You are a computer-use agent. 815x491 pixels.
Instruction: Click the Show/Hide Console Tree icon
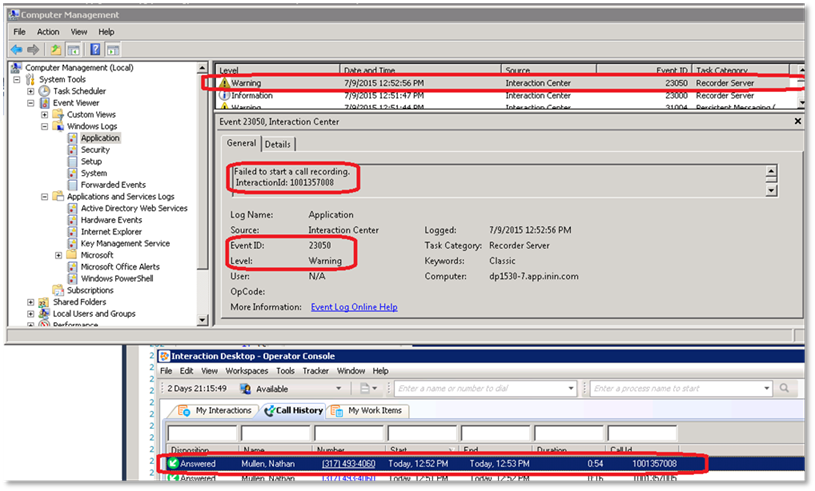point(73,50)
